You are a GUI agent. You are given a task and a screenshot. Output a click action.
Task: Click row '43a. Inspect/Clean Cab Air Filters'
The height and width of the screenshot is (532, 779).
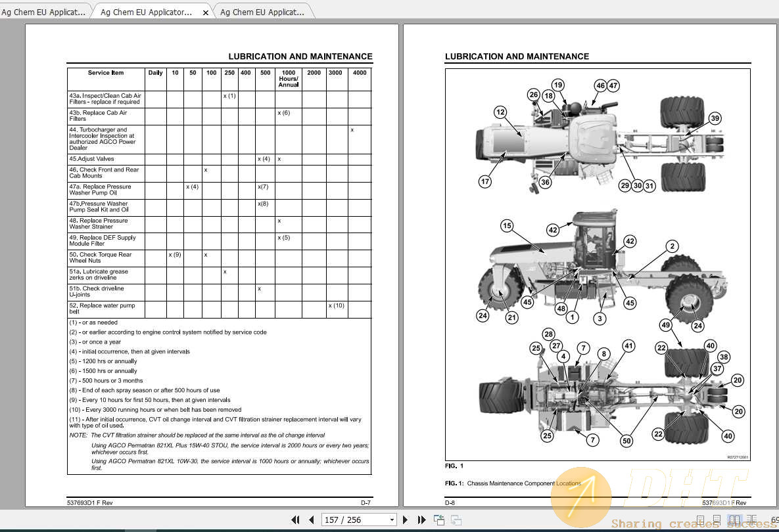coord(219,99)
